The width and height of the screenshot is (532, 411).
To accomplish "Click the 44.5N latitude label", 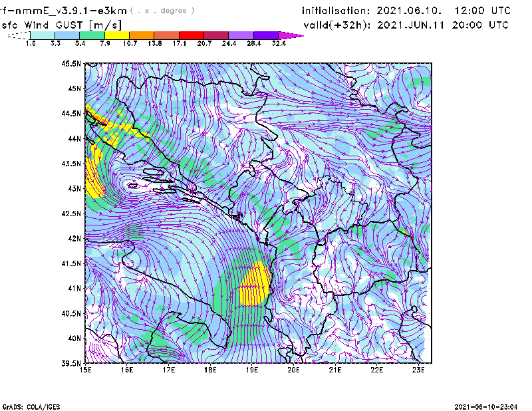I will click(71, 113).
